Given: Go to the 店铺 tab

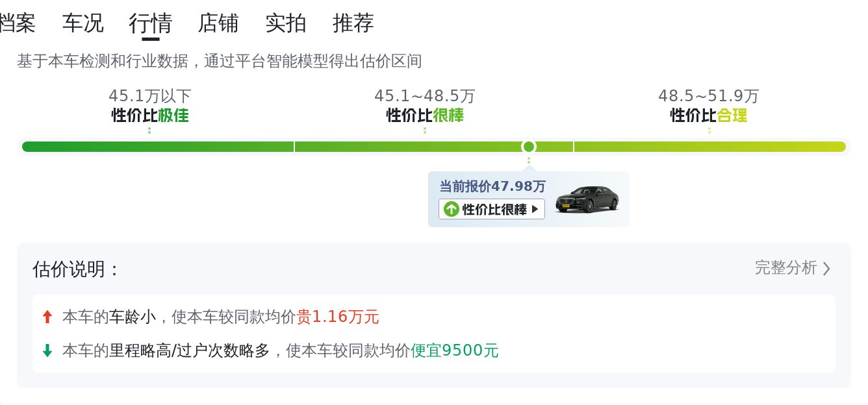Looking at the screenshot, I should click(x=218, y=23).
